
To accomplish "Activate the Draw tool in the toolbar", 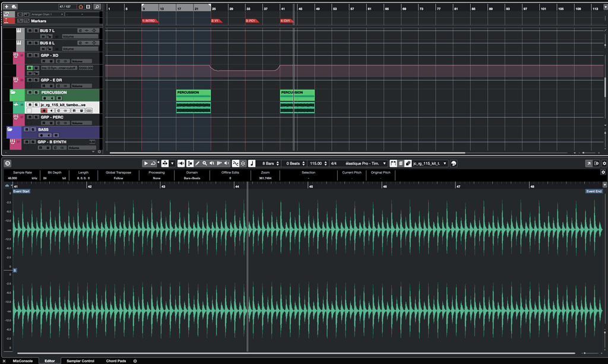I will (198, 163).
